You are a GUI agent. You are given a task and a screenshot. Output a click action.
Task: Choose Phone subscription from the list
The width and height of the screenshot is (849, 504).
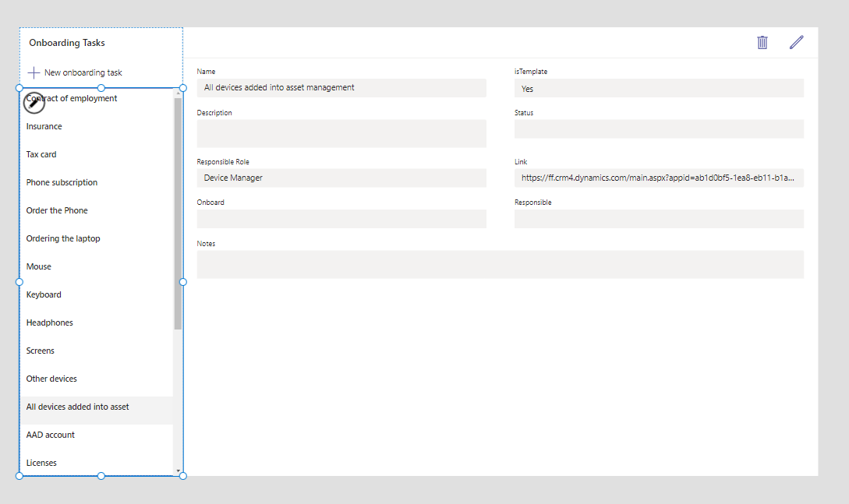click(x=62, y=182)
